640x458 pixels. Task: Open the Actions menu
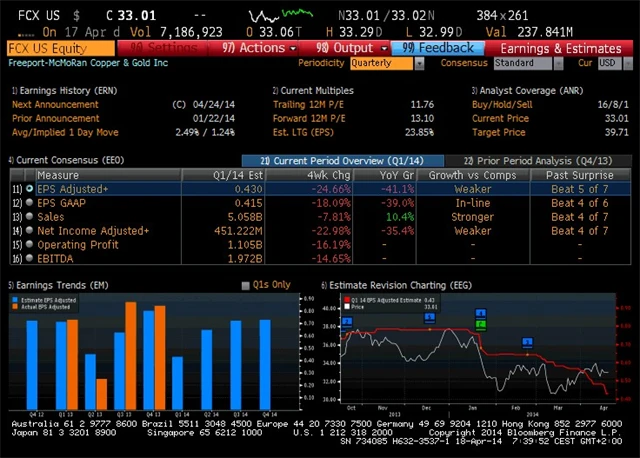coord(255,48)
